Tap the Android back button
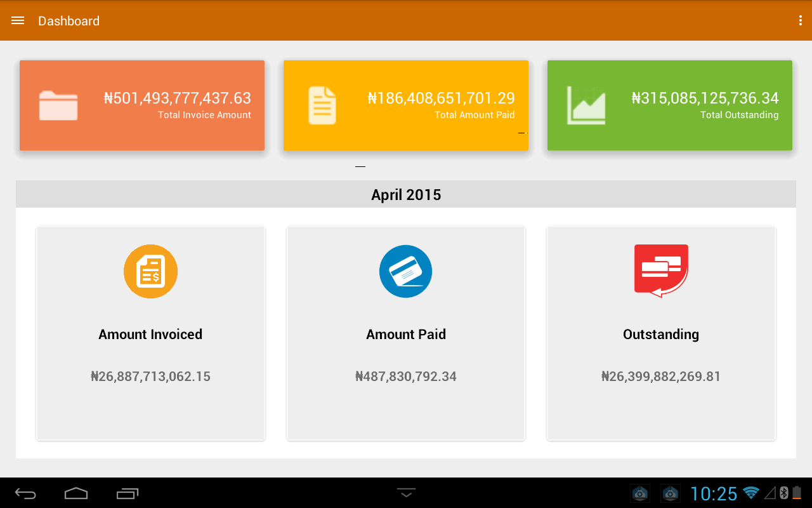This screenshot has height=508, width=812. [x=26, y=493]
